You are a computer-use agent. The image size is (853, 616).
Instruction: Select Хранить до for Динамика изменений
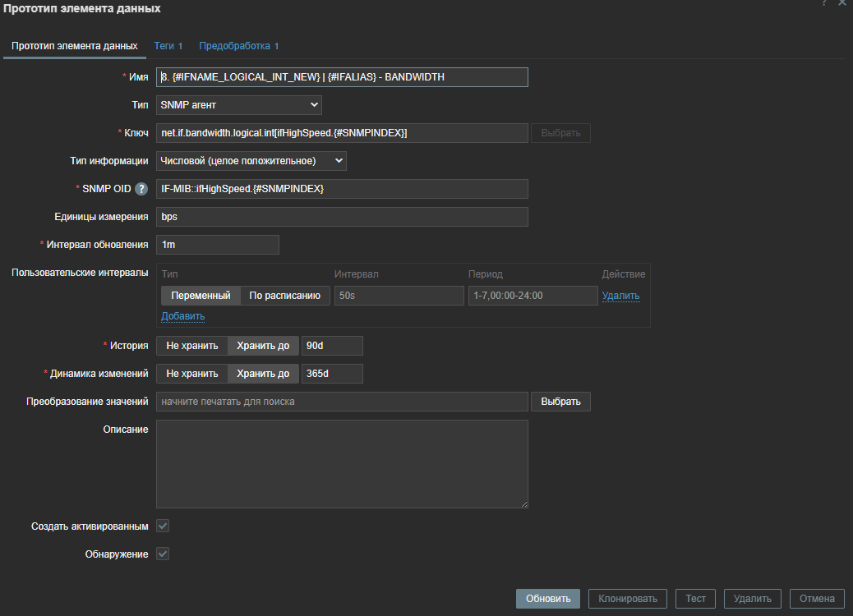point(263,374)
